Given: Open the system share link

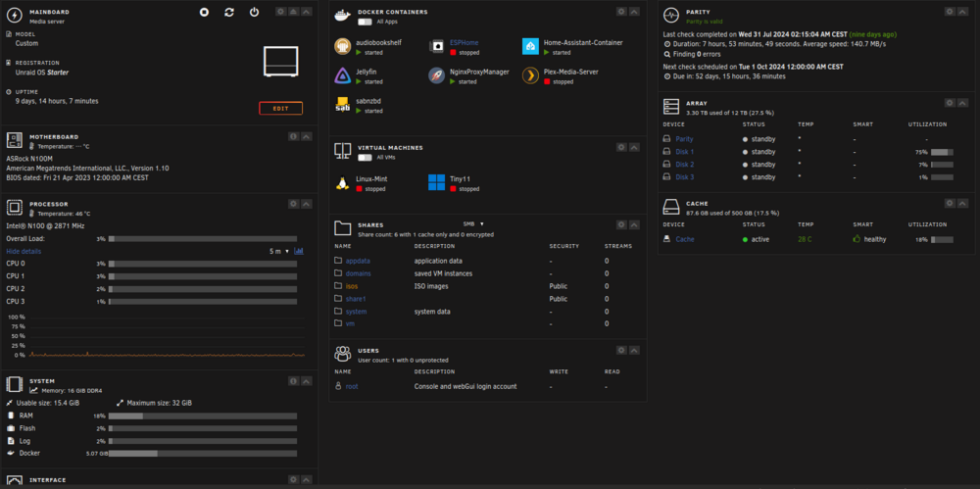Looking at the screenshot, I should pos(357,312).
